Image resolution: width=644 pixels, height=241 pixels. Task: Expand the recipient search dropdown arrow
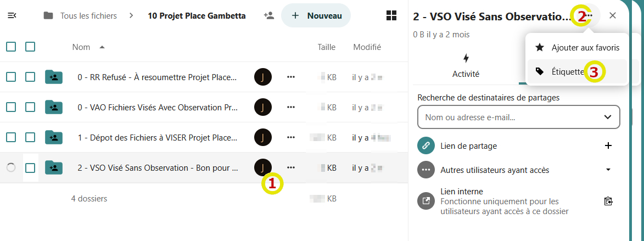[x=608, y=117]
